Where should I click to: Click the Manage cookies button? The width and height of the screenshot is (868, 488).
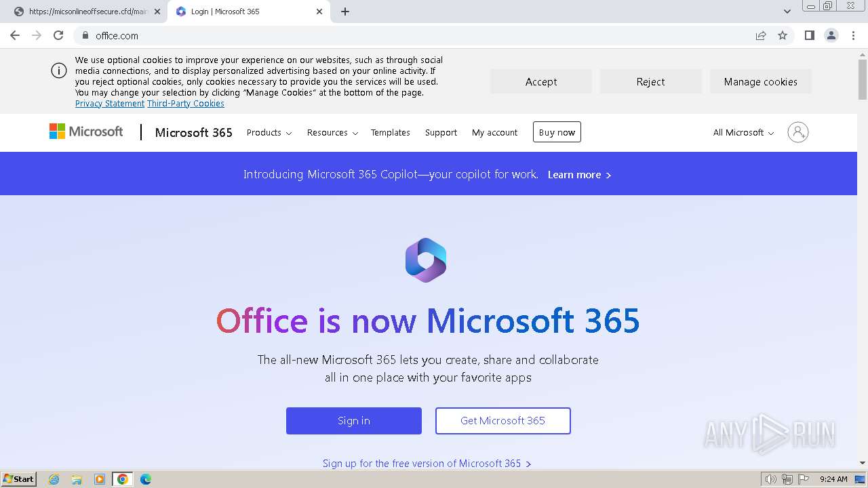click(761, 82)
